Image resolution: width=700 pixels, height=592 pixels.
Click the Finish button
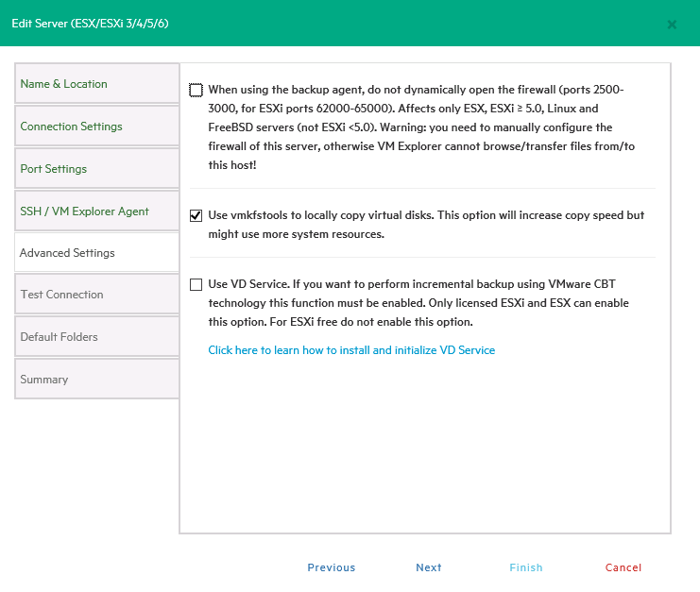(x=526, y=567)
